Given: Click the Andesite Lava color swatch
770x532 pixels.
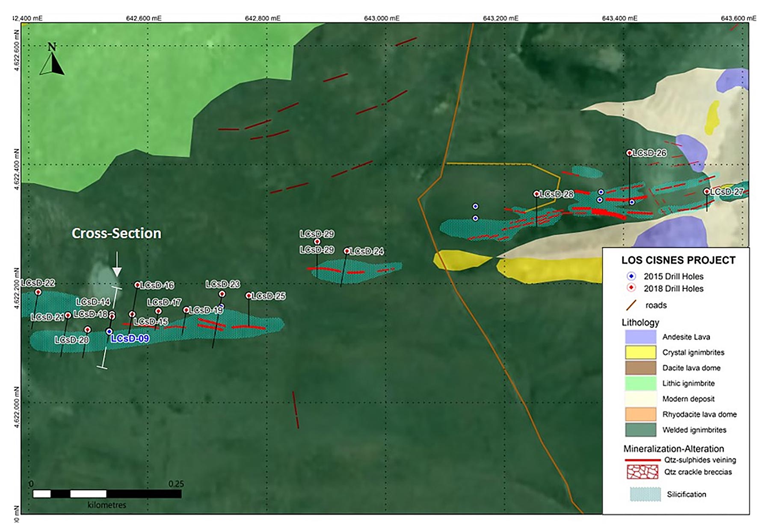Looking at the screenshot, I should coord(640,337).
